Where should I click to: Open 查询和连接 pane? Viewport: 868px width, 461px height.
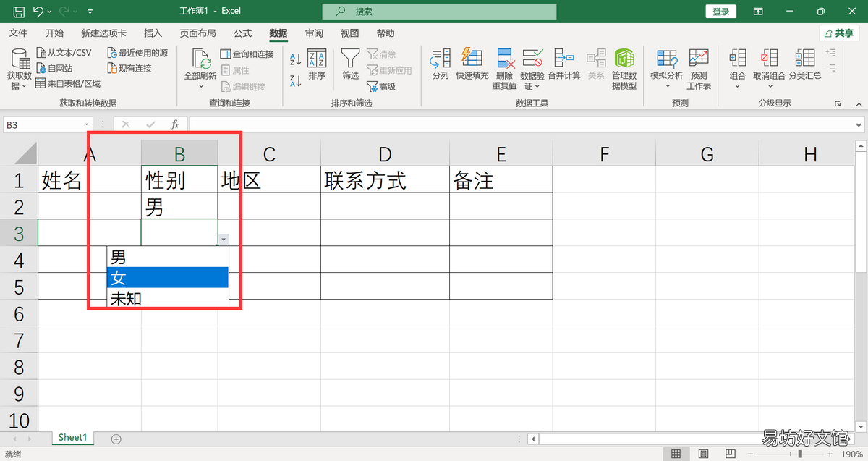[247, 54]
